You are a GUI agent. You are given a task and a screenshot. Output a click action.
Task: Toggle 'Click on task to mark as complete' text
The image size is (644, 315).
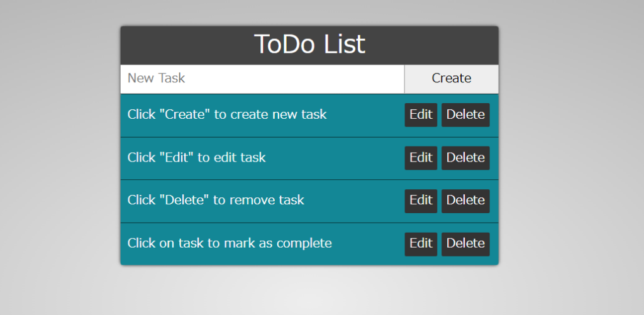pyautogui.click(x=229, y=243)
